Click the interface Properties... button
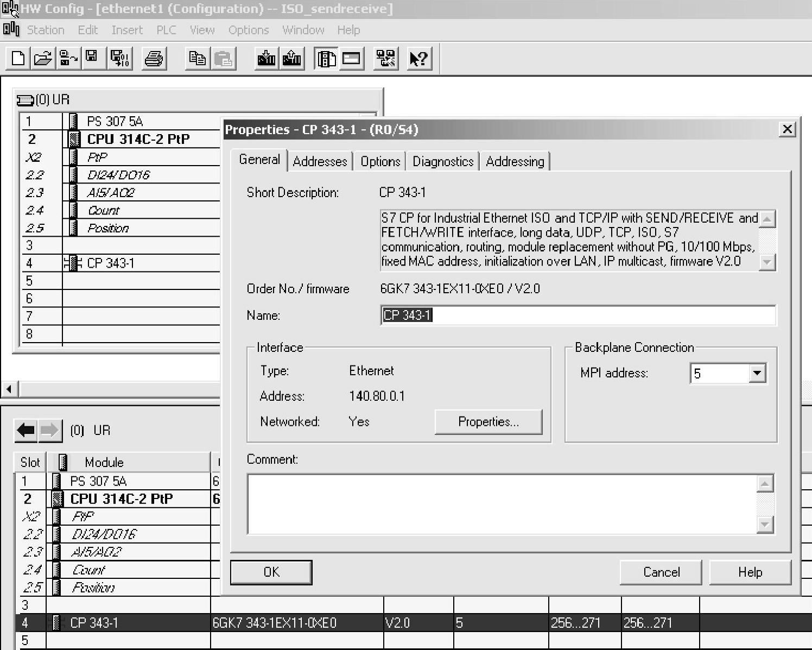 [489, 422]
